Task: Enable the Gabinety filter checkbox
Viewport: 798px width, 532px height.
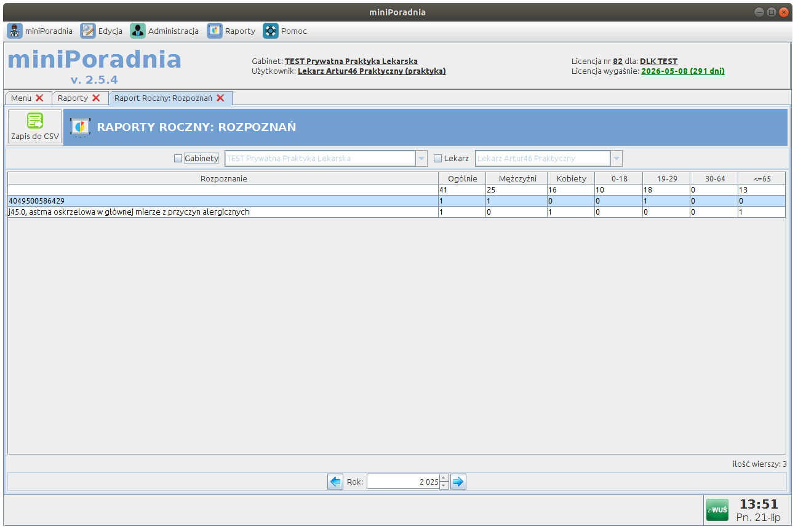Action: pos(178,159)
